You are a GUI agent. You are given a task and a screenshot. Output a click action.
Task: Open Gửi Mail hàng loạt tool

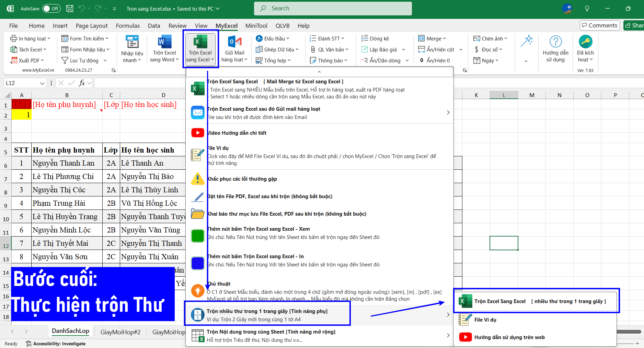(234, 42)
